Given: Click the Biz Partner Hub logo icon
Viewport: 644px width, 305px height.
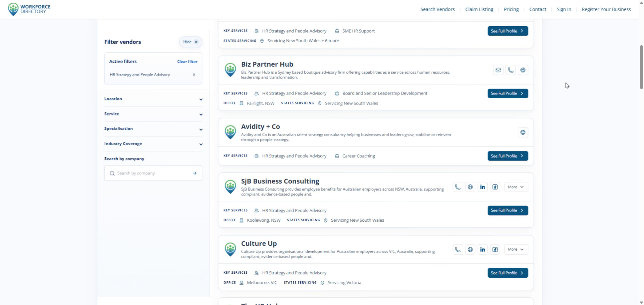Looking at the screenshot, I should [230, 70].
